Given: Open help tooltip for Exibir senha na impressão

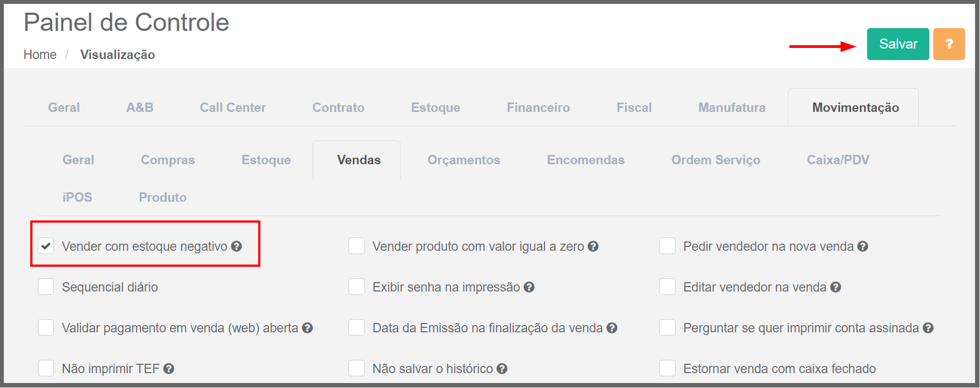Looking at the screenshot, I should pos(529,287).
